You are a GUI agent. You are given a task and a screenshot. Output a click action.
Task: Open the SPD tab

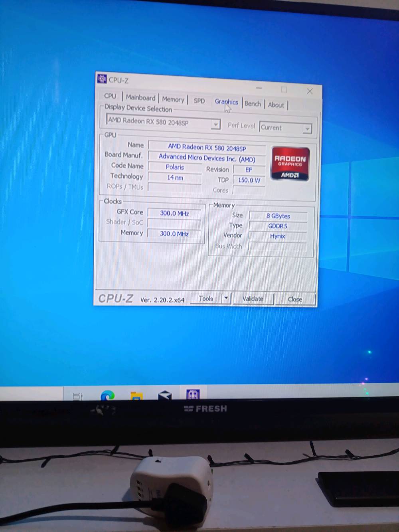click(x=199, y=101)
